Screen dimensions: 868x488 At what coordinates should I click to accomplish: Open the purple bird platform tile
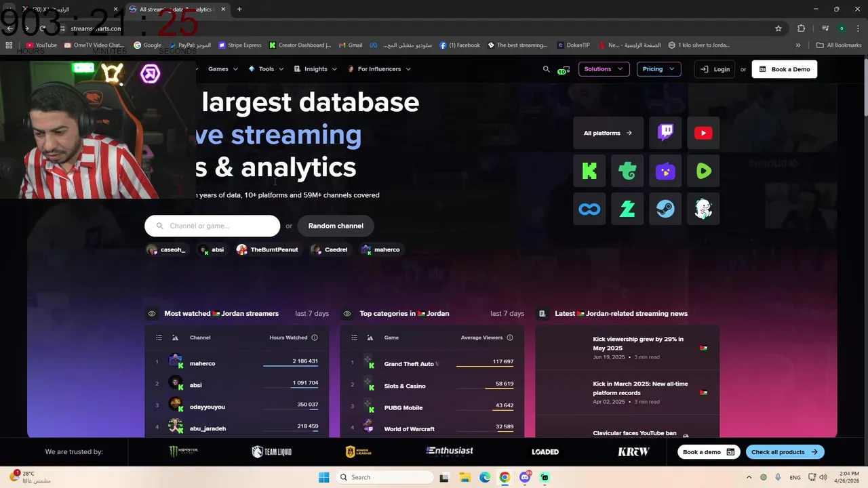[665, 171]
